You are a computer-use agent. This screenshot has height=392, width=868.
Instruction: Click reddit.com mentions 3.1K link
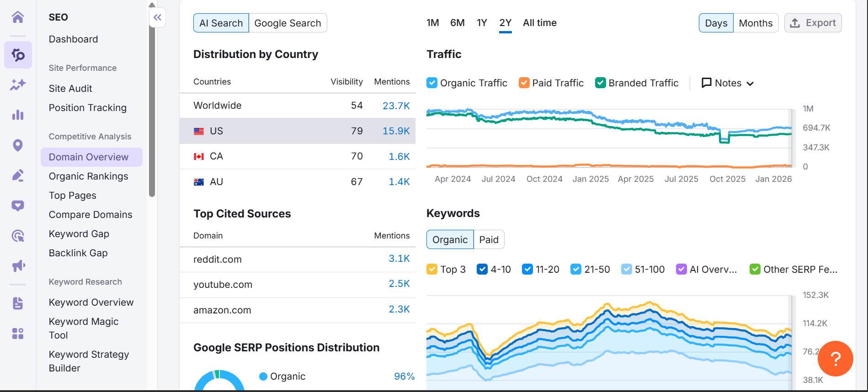pyautogui.click(x=399, y=259)
